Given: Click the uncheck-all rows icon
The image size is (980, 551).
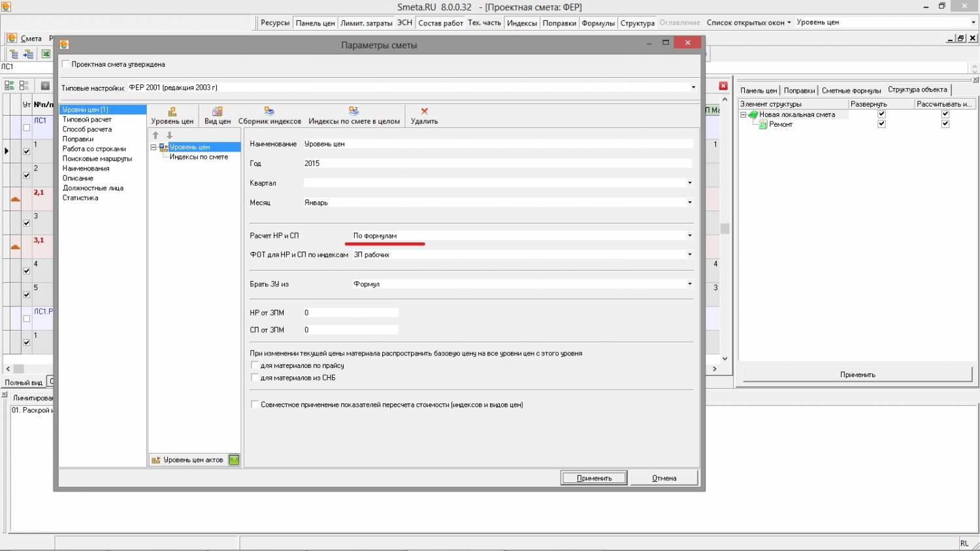Looking at the screenshot, I should (x=24, y=86).
